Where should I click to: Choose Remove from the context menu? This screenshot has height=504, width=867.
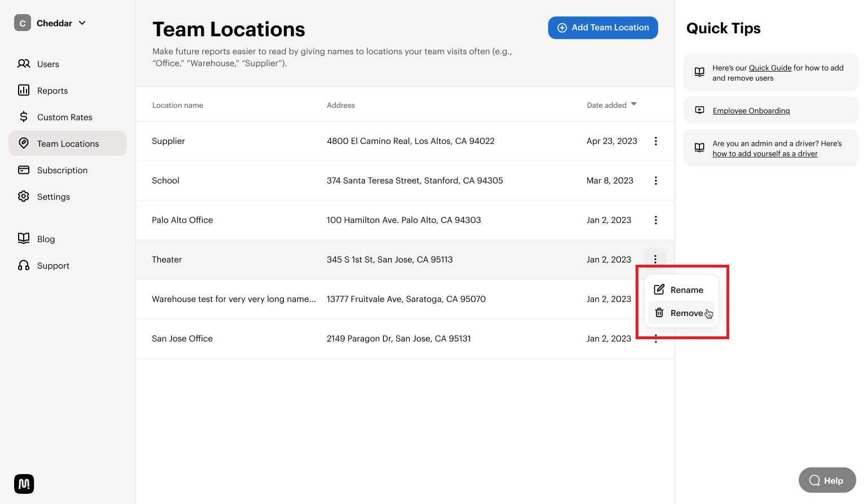coord(682,313)
